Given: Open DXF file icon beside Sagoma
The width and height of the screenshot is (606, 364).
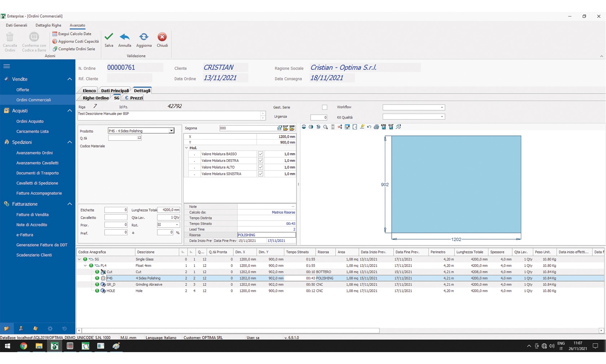Looking at the screenshot, I should (x=285, y=128).
